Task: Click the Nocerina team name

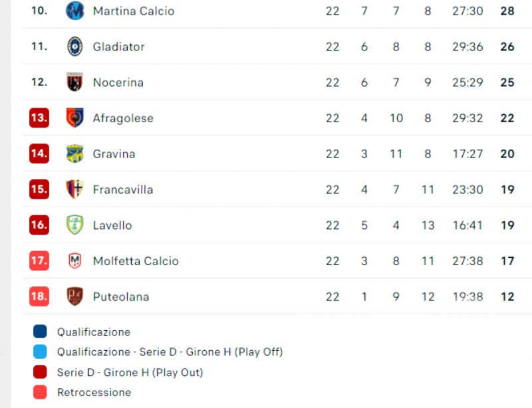Action: (118, 82)
